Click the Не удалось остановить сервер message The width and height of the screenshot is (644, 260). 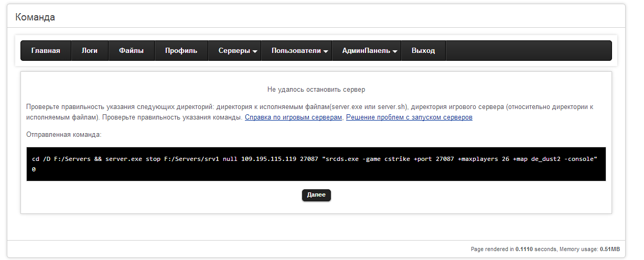point(316,90)
